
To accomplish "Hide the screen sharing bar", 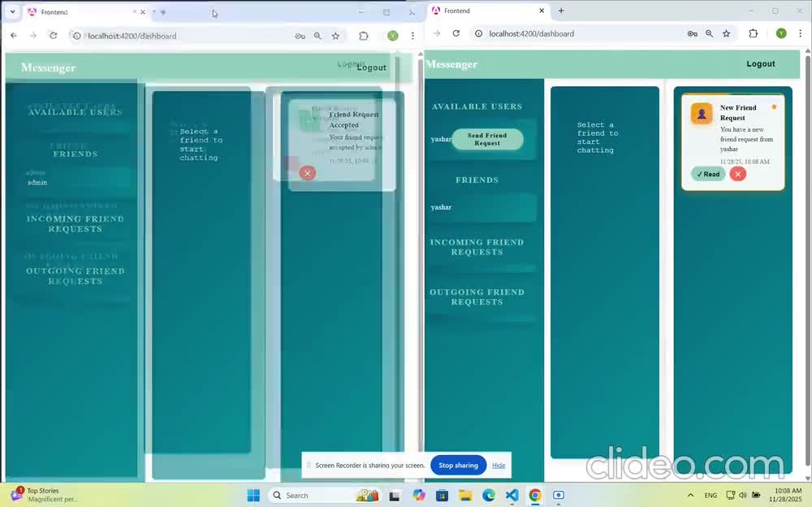I will 499,466.
